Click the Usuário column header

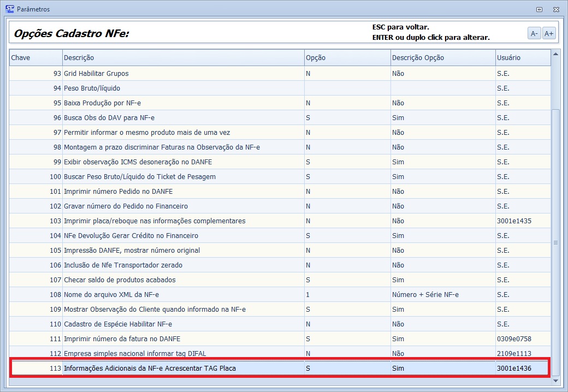(522, 58)
